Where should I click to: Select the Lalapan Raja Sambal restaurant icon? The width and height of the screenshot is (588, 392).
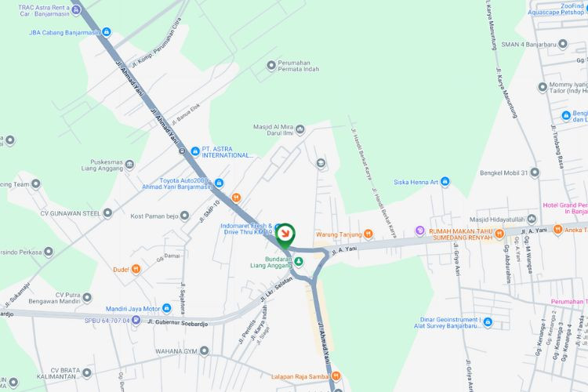click(x=336, y=376)
